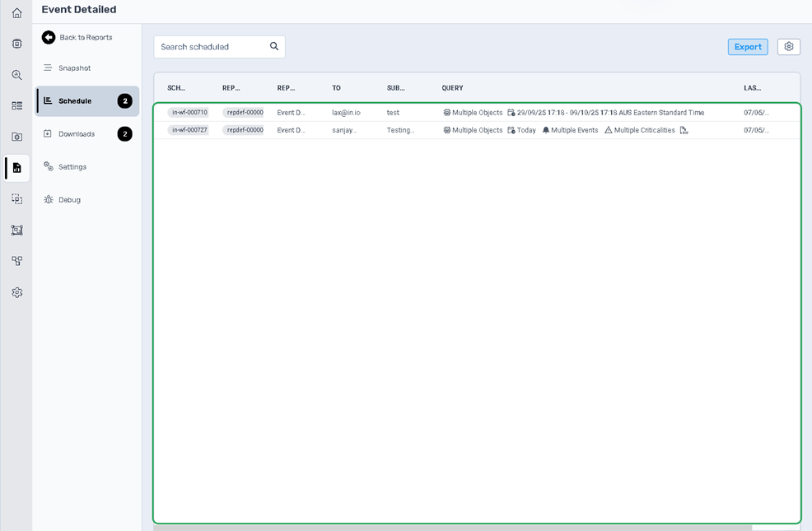812x531 pixels.
Task: Click the Export button
Action: [748, 47]
